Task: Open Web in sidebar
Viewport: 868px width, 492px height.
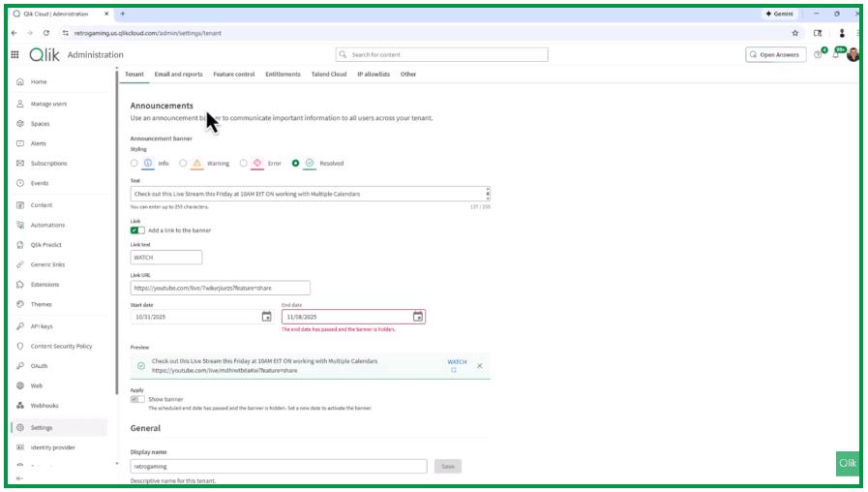Action: pos(37,386)
